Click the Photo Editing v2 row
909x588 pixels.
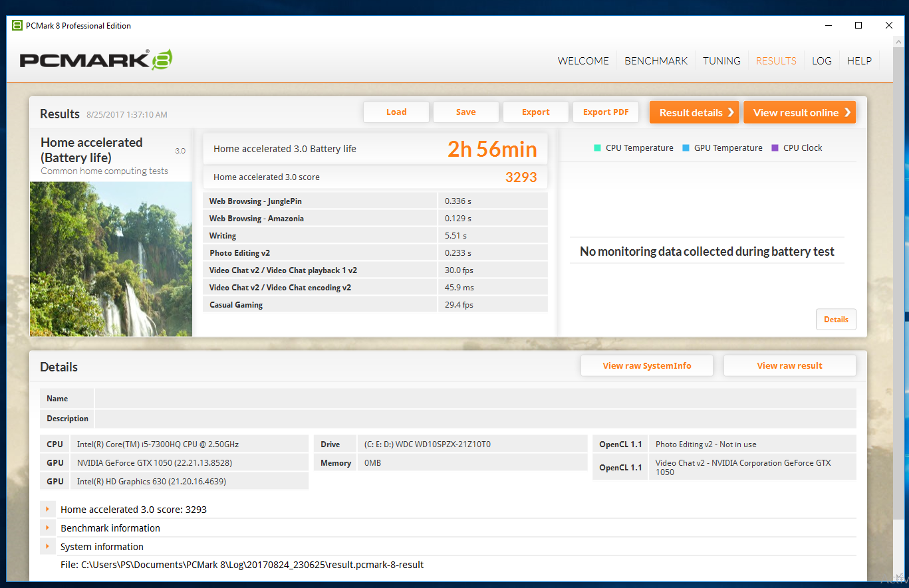click(x=375, y=253)
